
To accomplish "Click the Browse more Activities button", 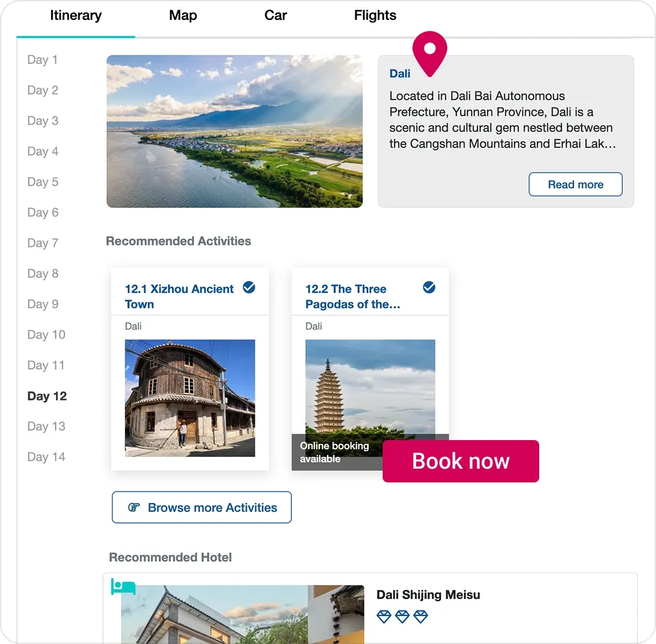I will click(x=201, y=507).
